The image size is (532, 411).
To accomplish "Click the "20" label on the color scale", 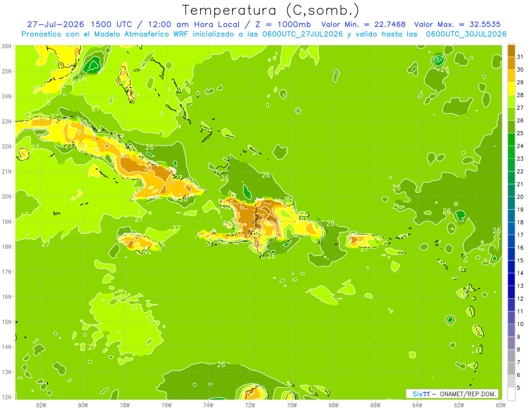I will tap(520, 197).
